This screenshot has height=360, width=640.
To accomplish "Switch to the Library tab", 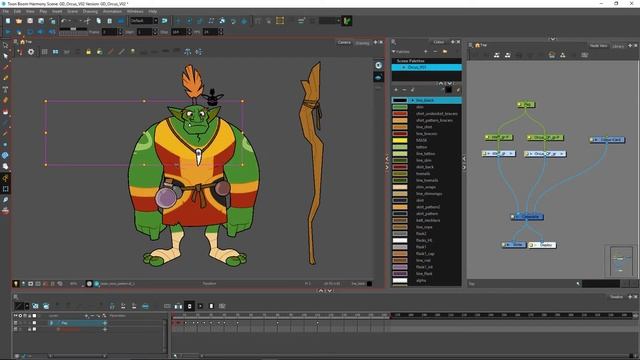I will (618, 46).
